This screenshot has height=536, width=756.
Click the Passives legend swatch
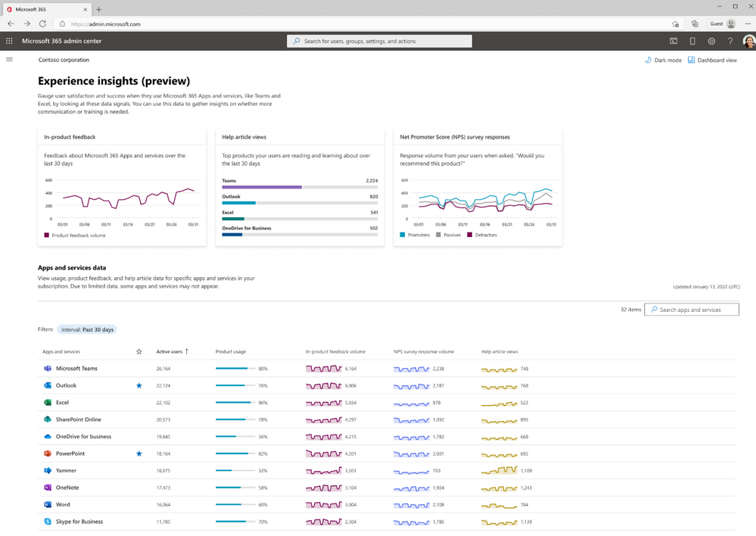tap(438, 235)
